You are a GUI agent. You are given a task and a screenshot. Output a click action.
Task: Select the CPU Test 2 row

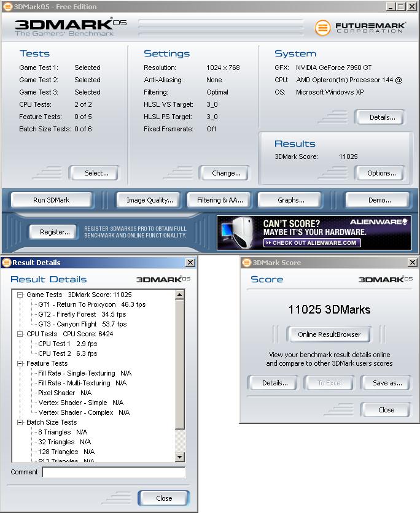click(68, 353)
